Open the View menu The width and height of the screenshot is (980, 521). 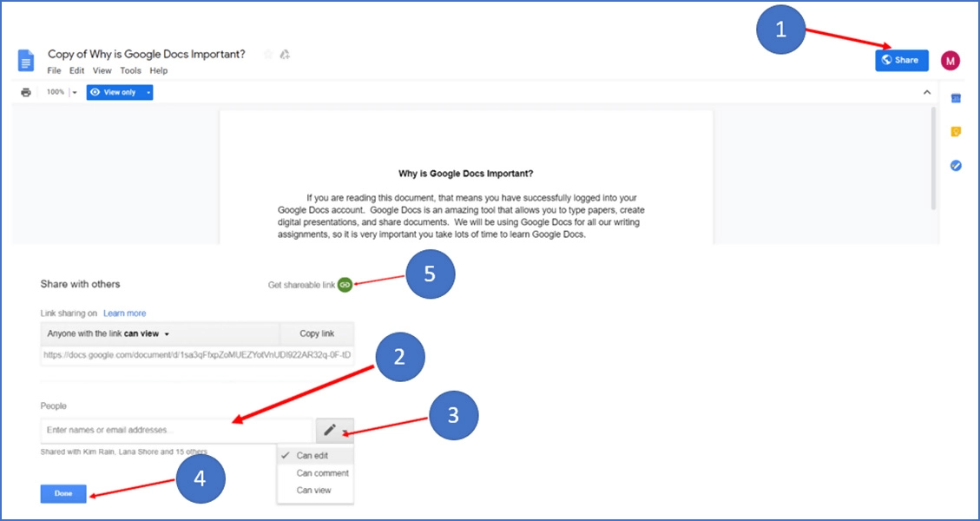pyautogui.click(x=102, y=70)
